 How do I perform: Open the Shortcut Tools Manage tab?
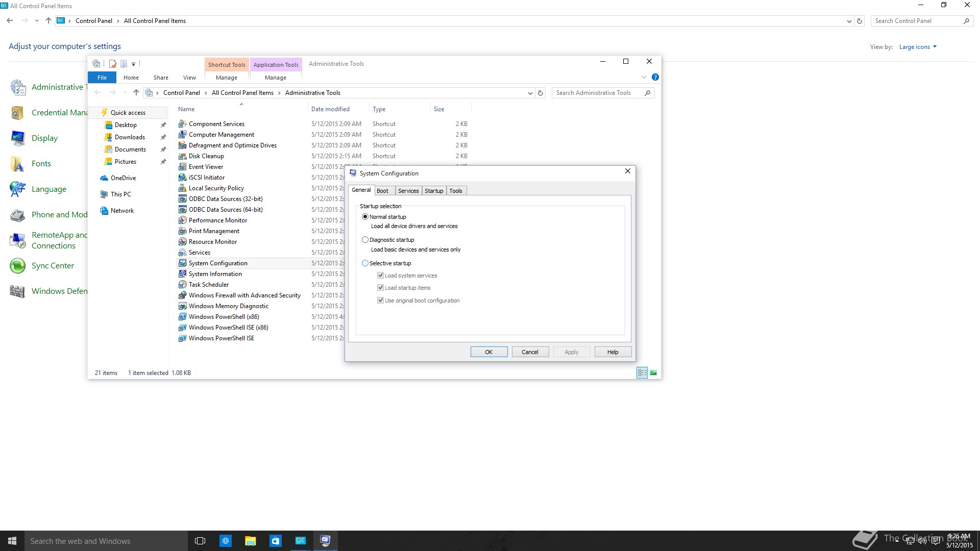coord(227,78)
